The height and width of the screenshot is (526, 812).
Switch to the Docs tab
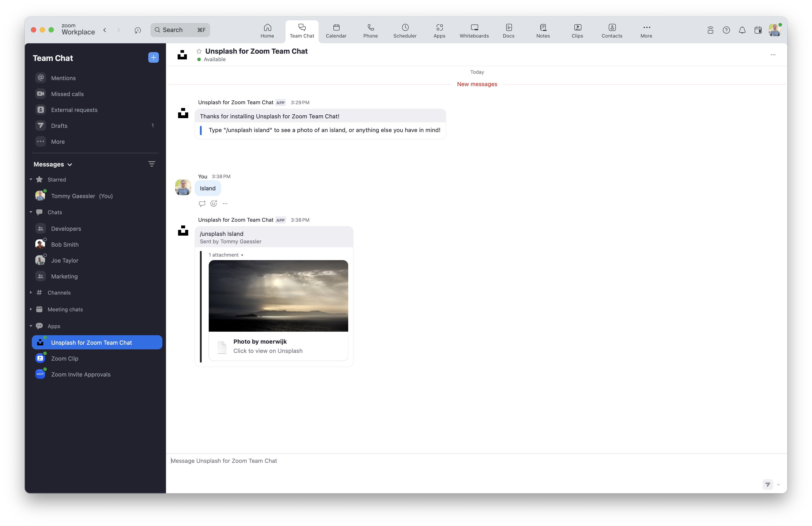(509, 31)
